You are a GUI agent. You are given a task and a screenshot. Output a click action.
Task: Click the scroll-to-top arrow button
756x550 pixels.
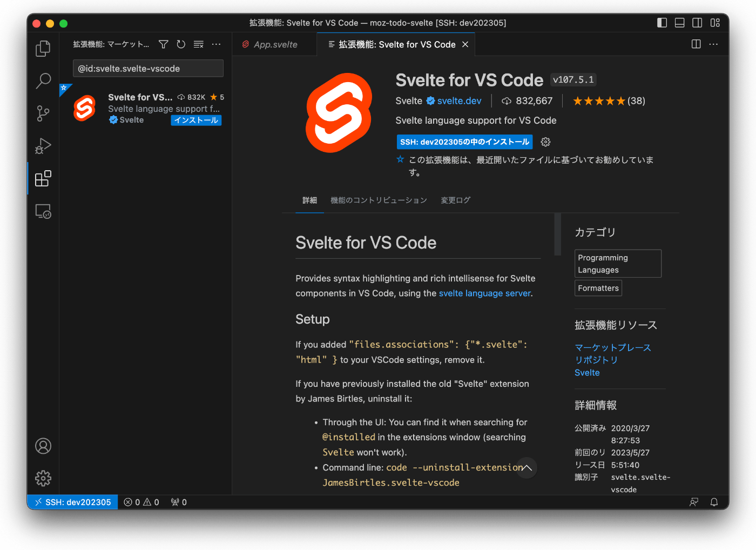click(526, 468)
